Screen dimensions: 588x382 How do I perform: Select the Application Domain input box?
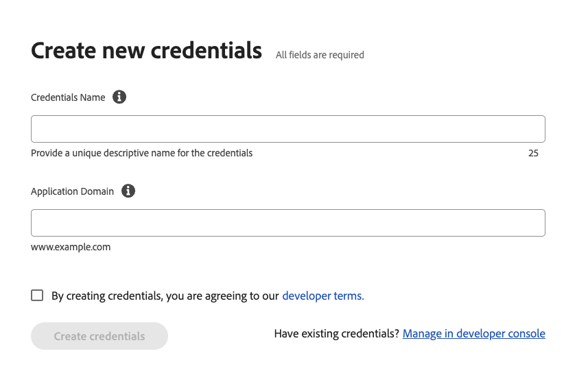coord(288,223)
